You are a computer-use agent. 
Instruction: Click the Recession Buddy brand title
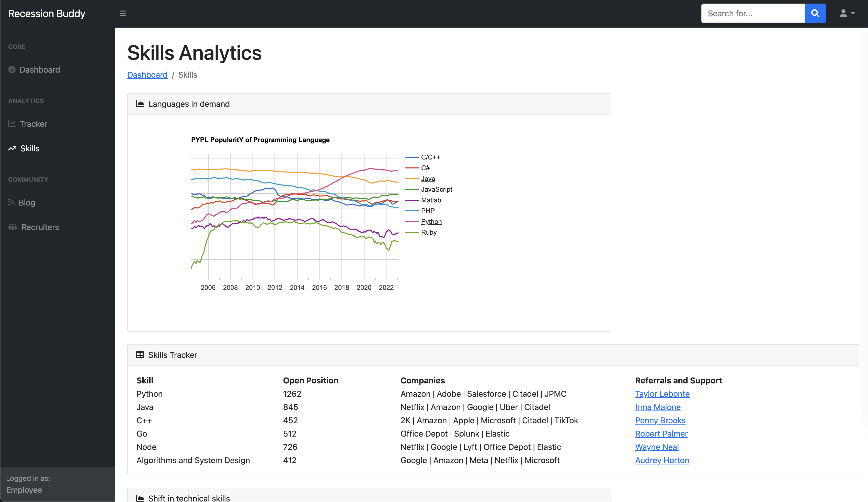coord(47,14)
